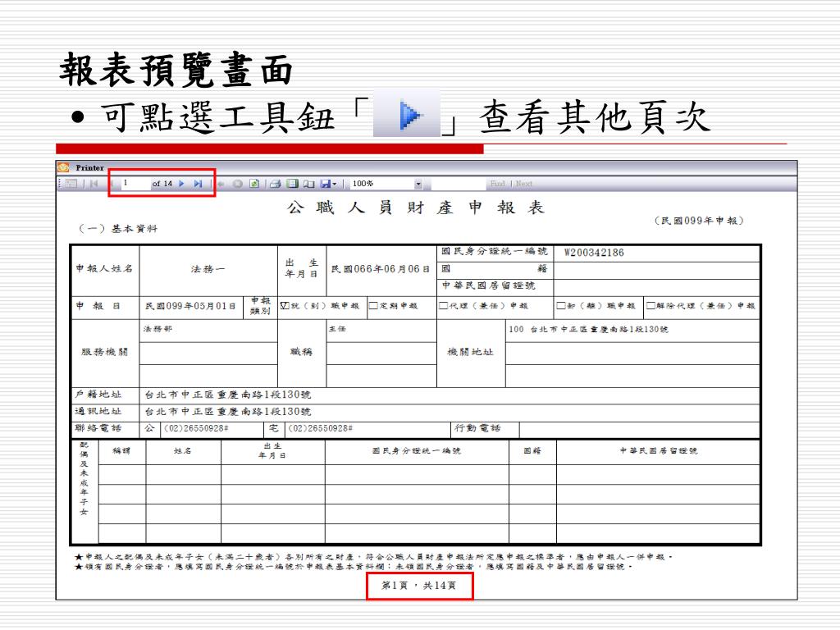Click the office phone (02)26550928# after 公
The height and width of the screenshot is (630, 840).
[x=196, y=428]
